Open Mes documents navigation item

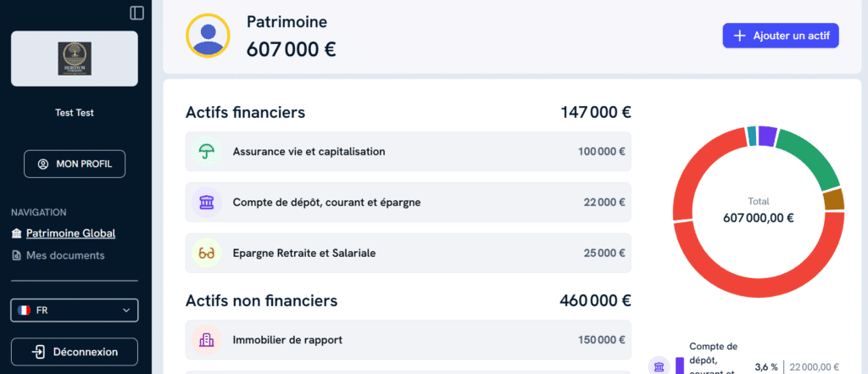(64, 255)
